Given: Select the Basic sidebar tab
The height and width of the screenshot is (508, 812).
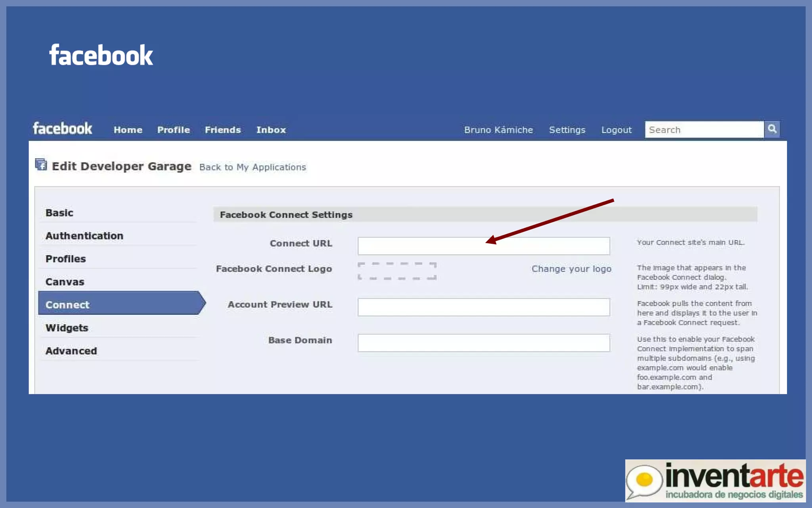Looking at the screenshot, I should point(59,213).
